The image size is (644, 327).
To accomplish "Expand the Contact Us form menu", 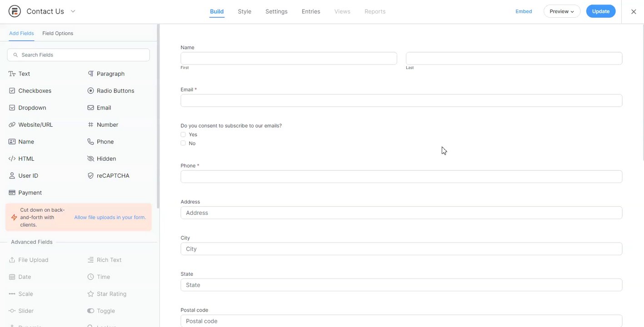I will click(73, 11).
